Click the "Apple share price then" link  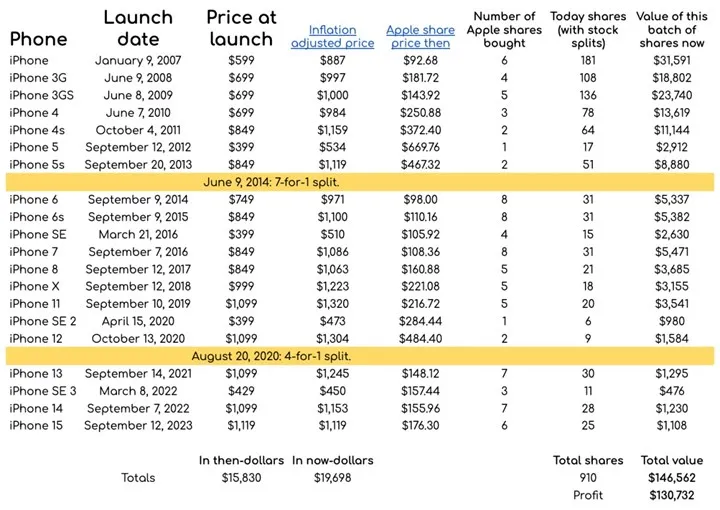pyautogui.click(x=422, y=37)
